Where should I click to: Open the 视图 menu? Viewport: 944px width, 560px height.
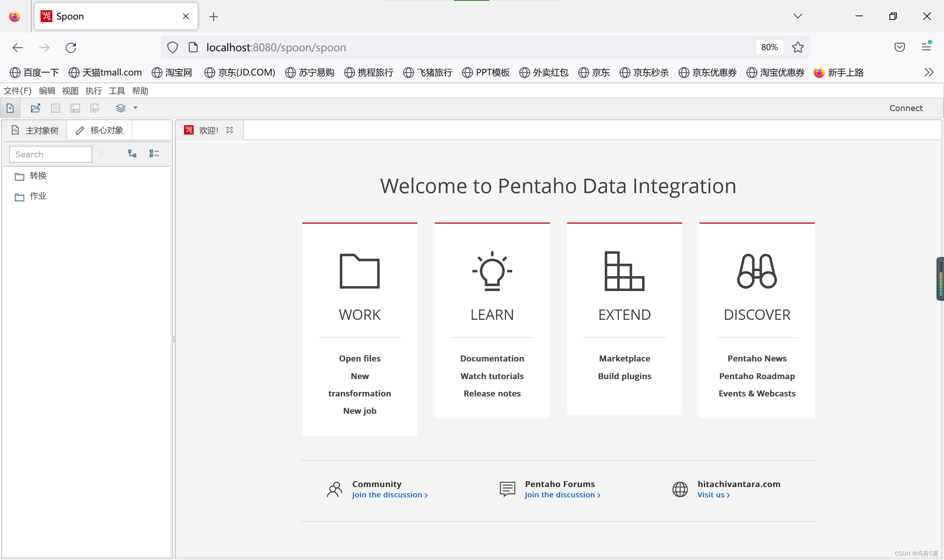[x=70, y=91]
